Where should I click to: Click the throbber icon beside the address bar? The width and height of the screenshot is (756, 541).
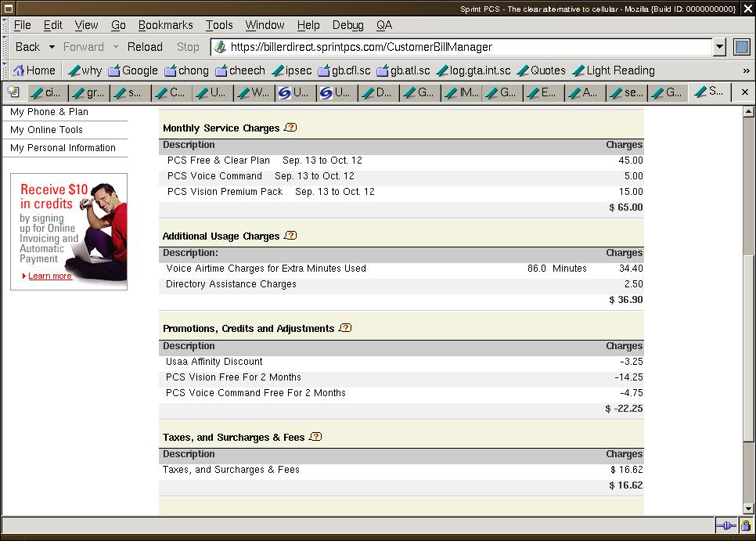(742, 47)
